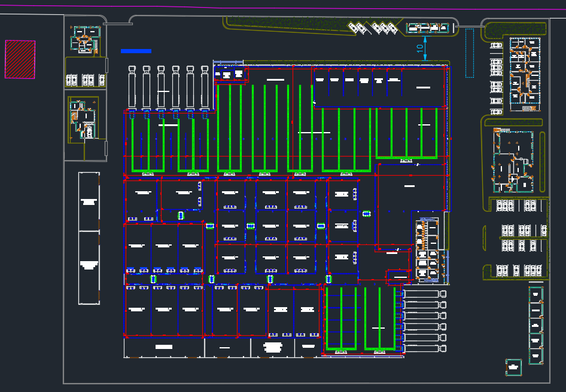
Task: Select the topmost house floor plan on left
Action: point(85,39)
